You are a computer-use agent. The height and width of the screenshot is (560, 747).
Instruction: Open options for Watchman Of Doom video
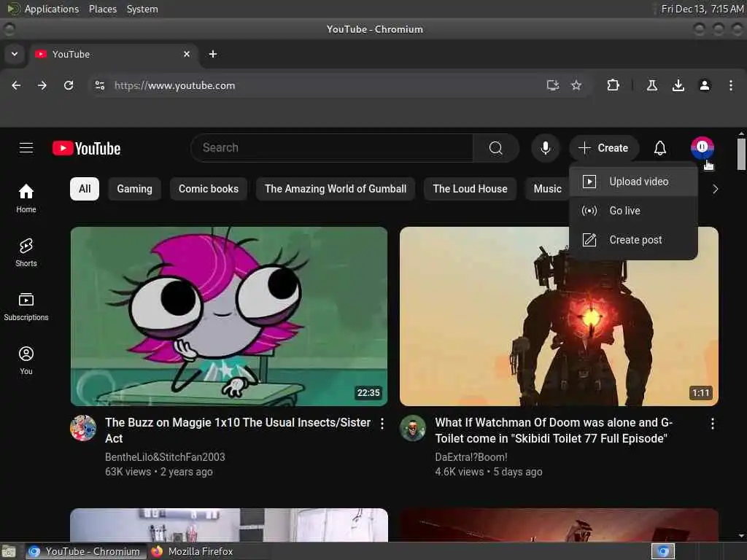tap(712, 424)
